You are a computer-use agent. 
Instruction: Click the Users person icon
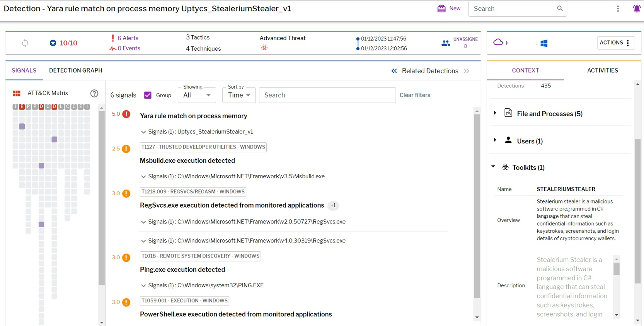(508, 140)
